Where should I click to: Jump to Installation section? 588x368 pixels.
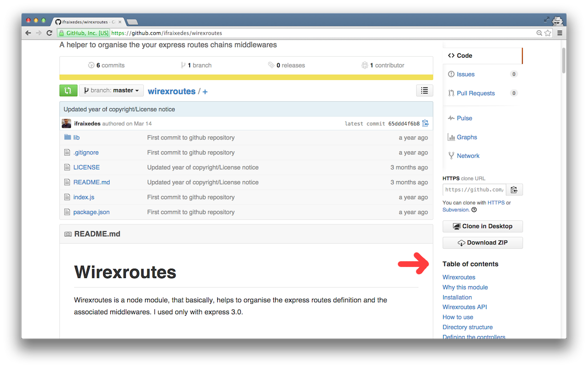(457, 298)
